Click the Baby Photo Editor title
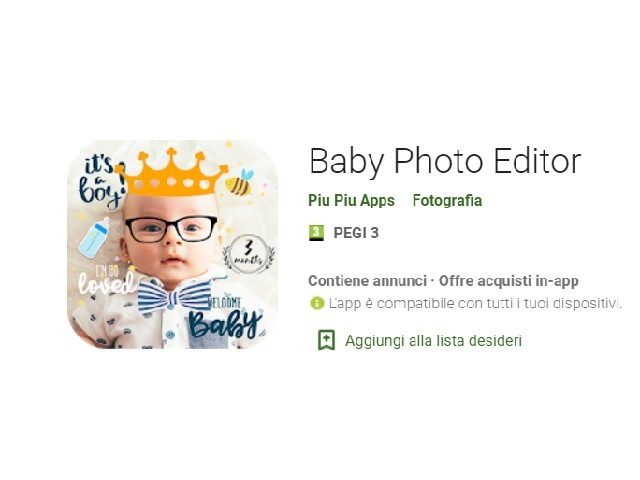This screenshot has height=480, width=640. pyautogui.click(x=445, y=162)
